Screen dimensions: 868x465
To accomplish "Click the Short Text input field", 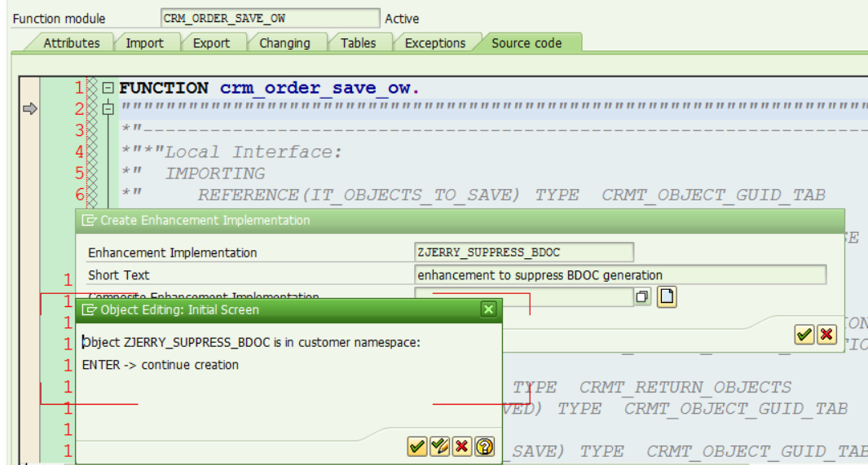I will [x=620, y=274].
